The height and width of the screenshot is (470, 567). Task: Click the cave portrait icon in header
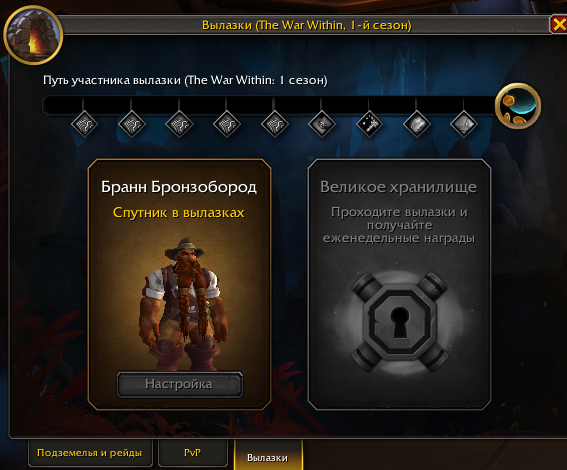(33, 35)
